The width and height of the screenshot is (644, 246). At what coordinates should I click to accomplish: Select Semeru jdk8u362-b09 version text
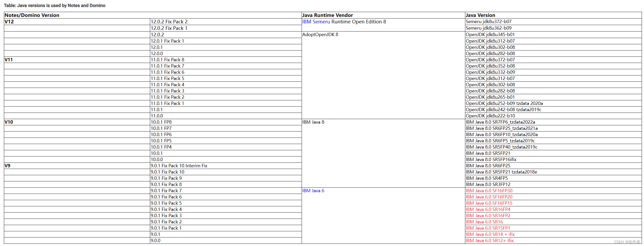tap(489, 28)
